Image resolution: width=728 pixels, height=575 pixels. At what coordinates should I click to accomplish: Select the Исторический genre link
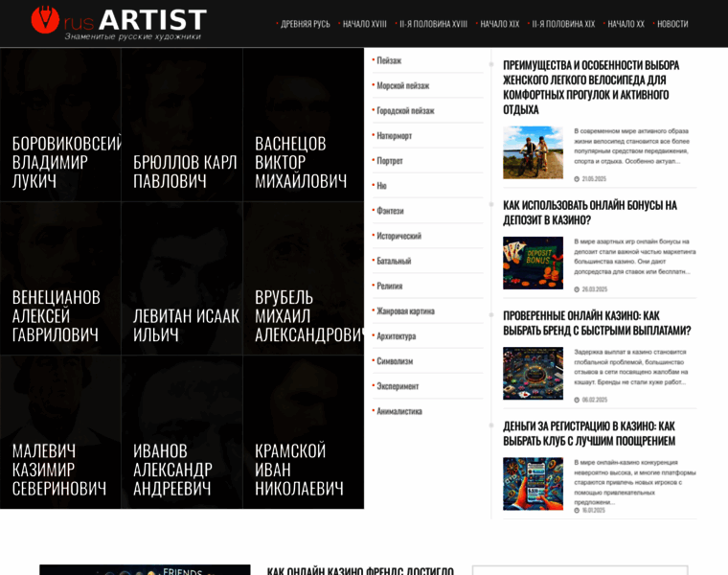click(x=398, y=236)
